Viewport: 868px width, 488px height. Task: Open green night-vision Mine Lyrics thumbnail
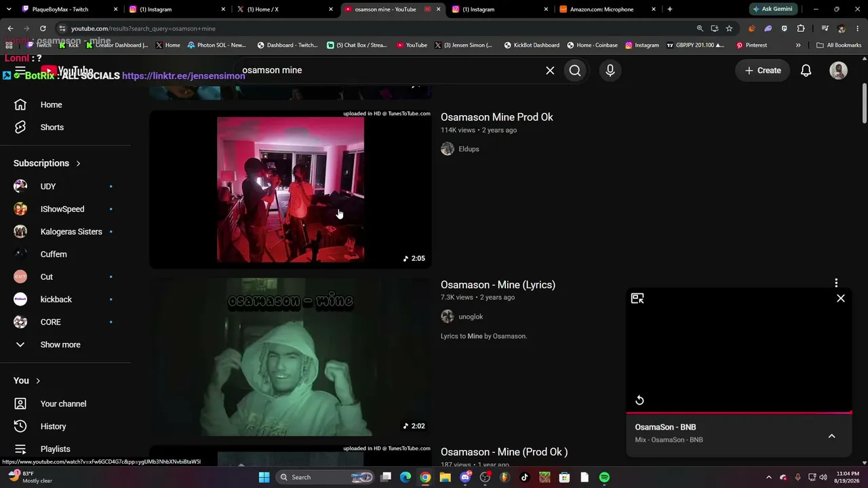point(290,357)
